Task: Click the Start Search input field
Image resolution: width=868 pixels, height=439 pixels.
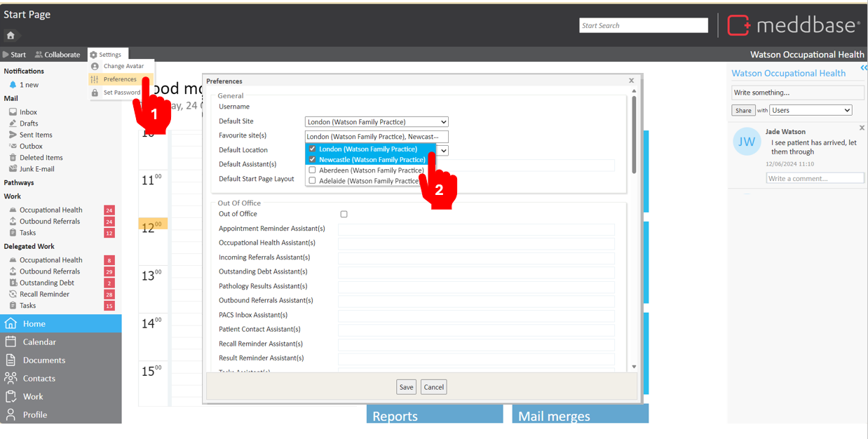Action: (x=643, y=25)
